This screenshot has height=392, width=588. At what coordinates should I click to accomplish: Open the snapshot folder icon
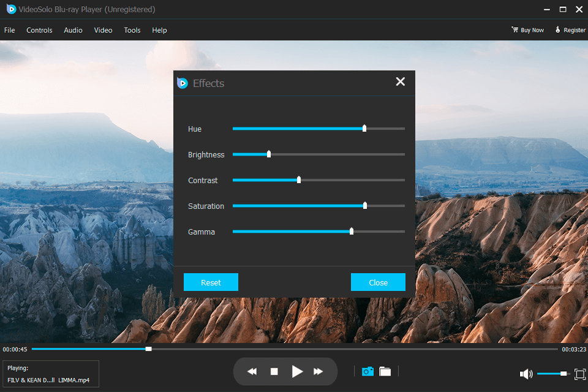tap(385, 371)
